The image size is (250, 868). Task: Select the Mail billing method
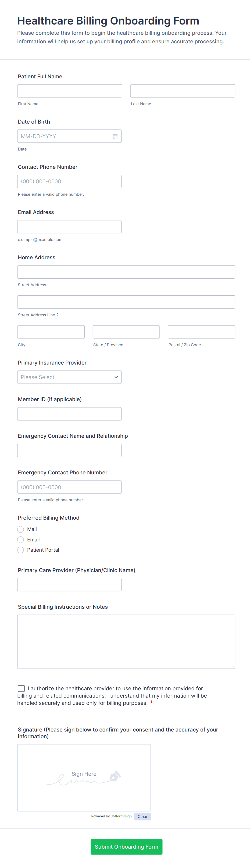(20, 529)
